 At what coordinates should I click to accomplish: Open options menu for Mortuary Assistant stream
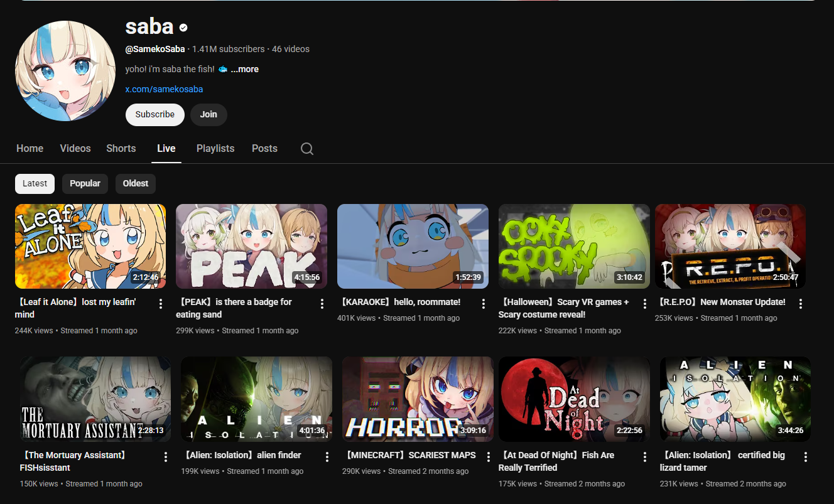point(166,457)
